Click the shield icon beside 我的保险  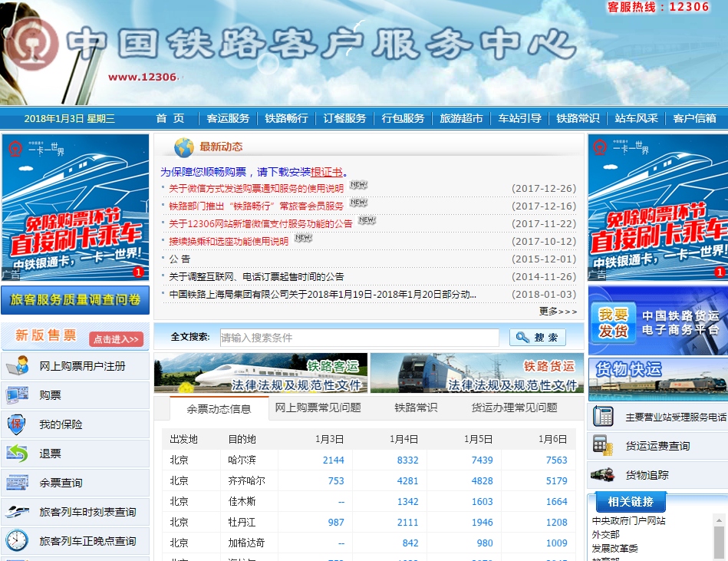(16, 424)
